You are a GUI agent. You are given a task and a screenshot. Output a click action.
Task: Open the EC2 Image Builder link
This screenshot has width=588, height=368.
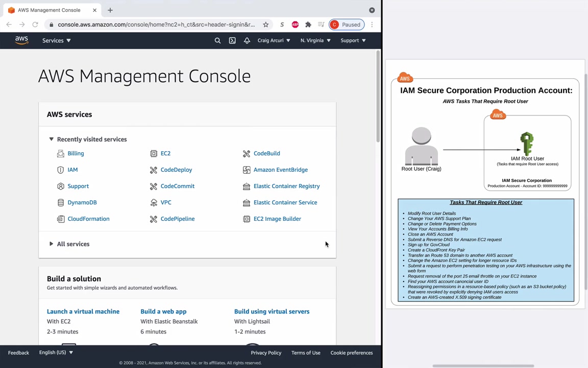[x=277, y=219]
